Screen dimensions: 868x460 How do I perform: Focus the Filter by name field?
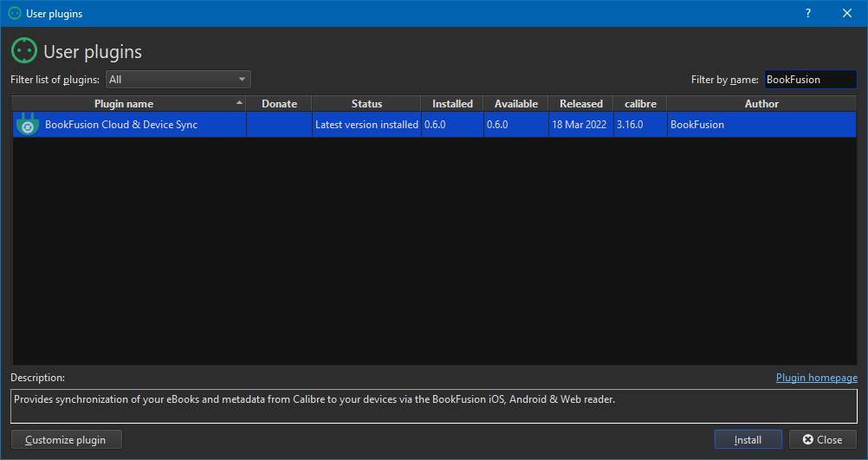pyautogui.click(x=811, y=79)
